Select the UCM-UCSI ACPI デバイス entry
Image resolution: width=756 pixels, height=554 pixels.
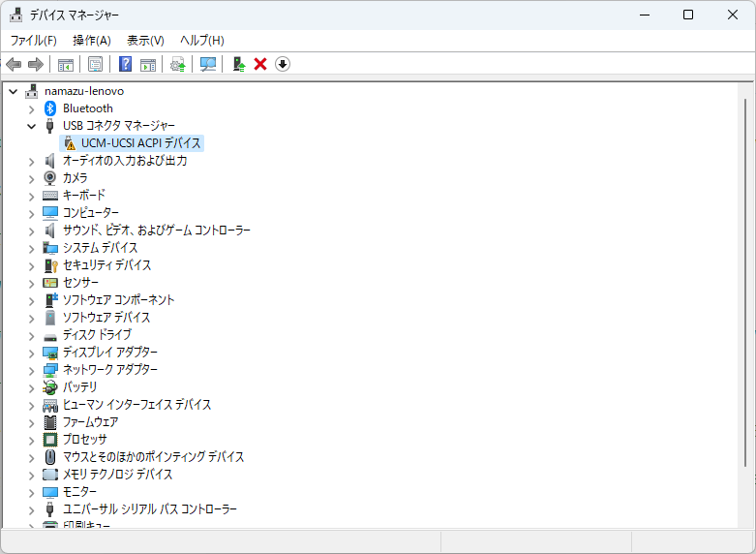(x=140, y=143)
